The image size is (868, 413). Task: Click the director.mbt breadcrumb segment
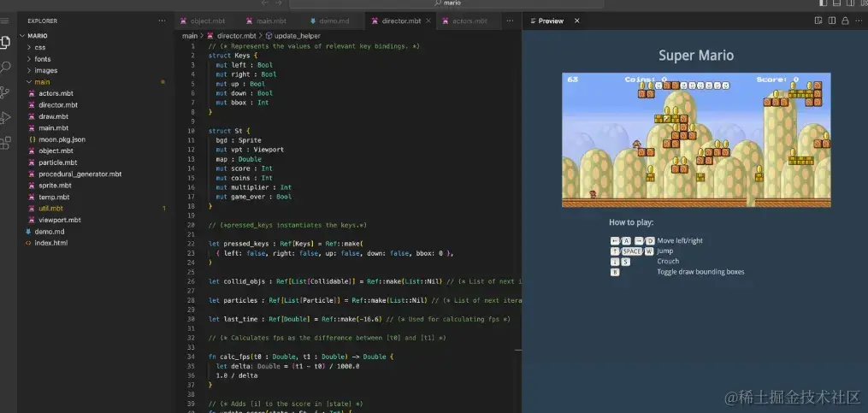(236, 36)
